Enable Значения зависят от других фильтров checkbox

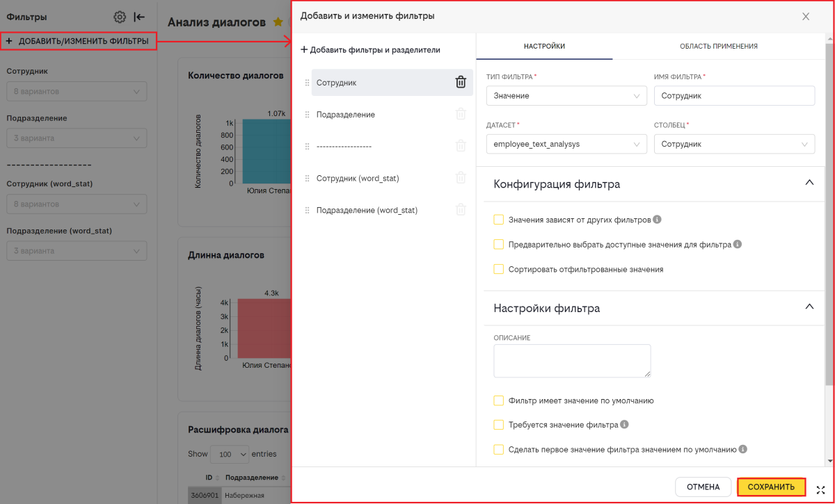tap(498, 220)
